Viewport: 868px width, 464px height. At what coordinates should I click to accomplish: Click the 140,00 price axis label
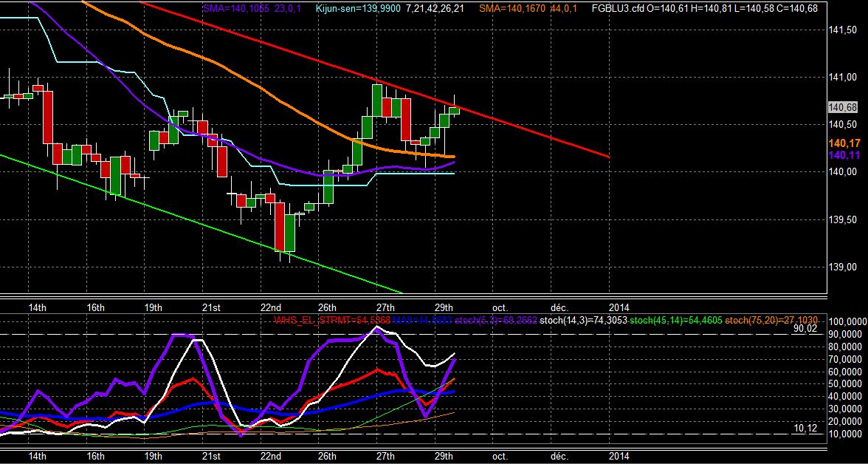pyautogui.click(x=841, y=172)
